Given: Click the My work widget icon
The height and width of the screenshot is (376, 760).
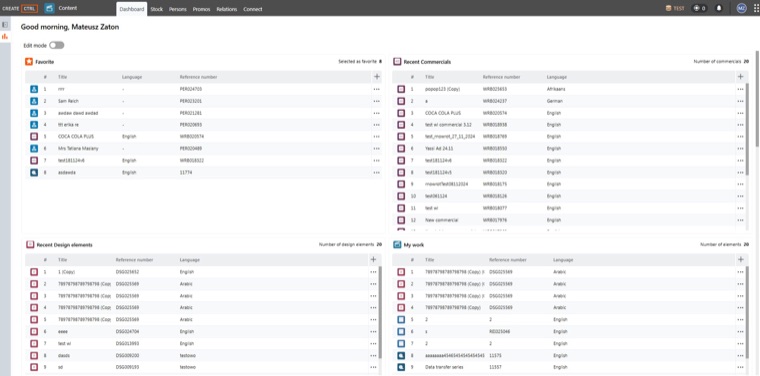Looking at the screenshot, I should [x=397, y=245].
